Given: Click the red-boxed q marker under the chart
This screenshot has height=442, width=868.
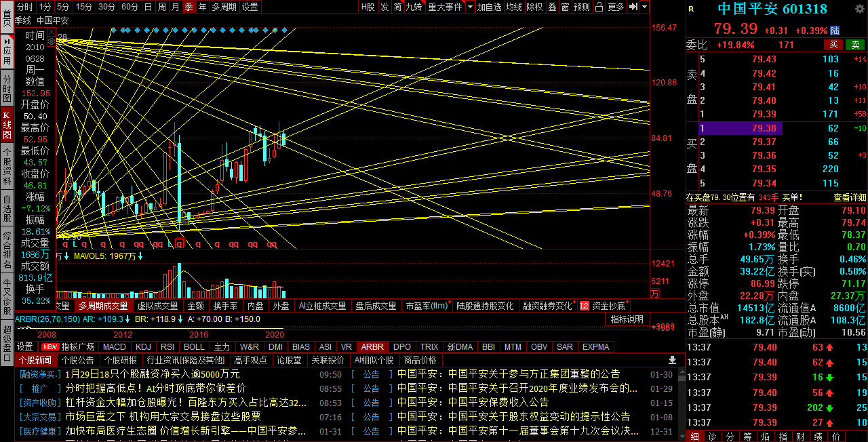Looking at the screenshot, I should coord(180,243).
